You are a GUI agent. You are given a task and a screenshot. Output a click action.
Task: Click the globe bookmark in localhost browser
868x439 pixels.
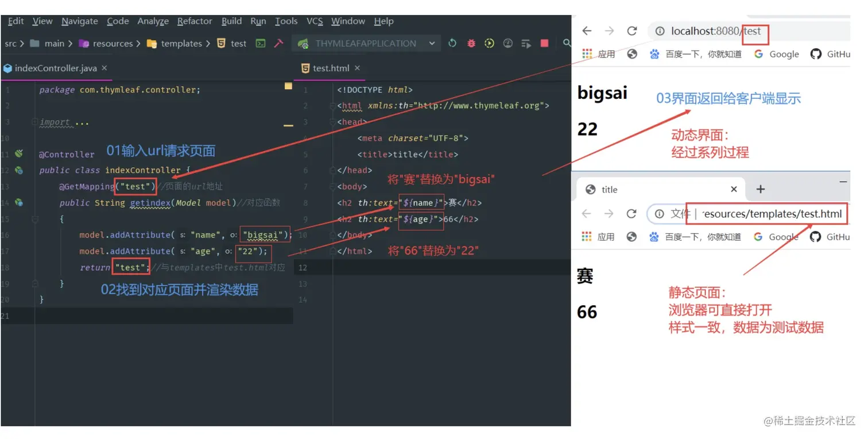pyautogui.click(x=632, y=54)
